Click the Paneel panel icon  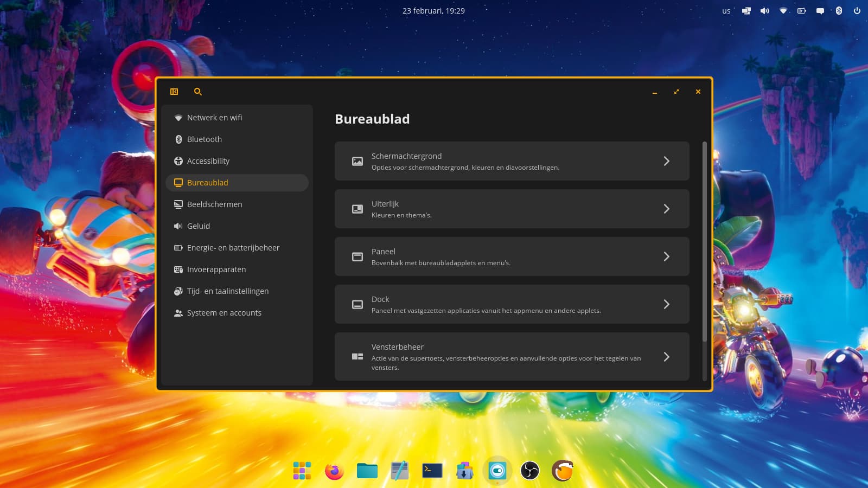358,256
